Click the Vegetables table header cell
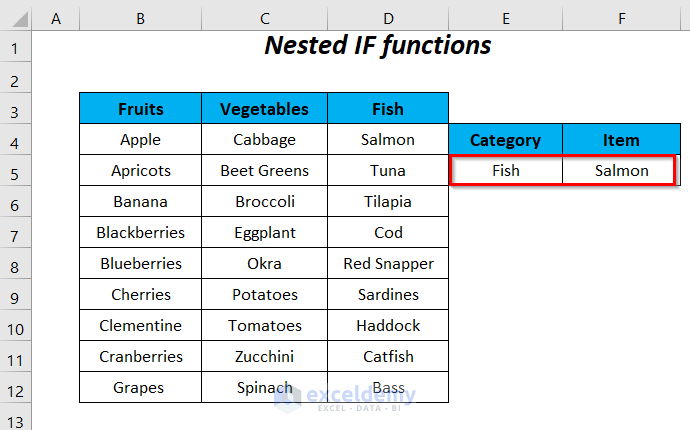Viewport: 690px width, 430px height. click(264, 109)
